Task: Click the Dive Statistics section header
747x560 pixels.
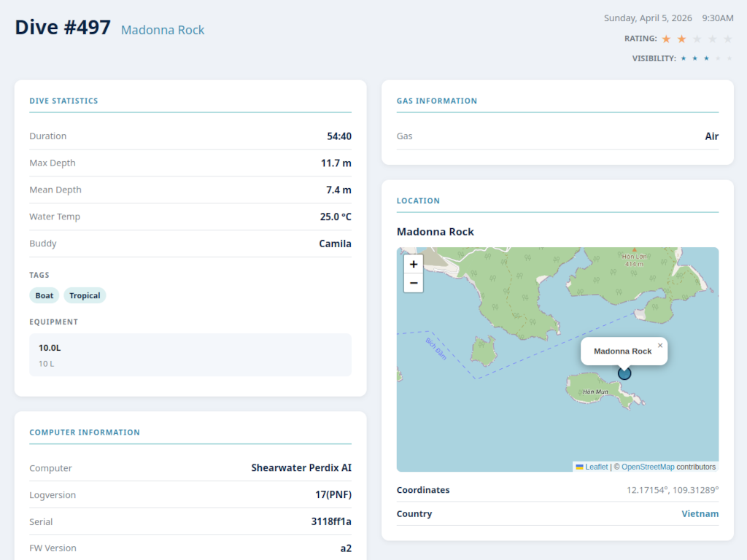Action: pos(64,101)
